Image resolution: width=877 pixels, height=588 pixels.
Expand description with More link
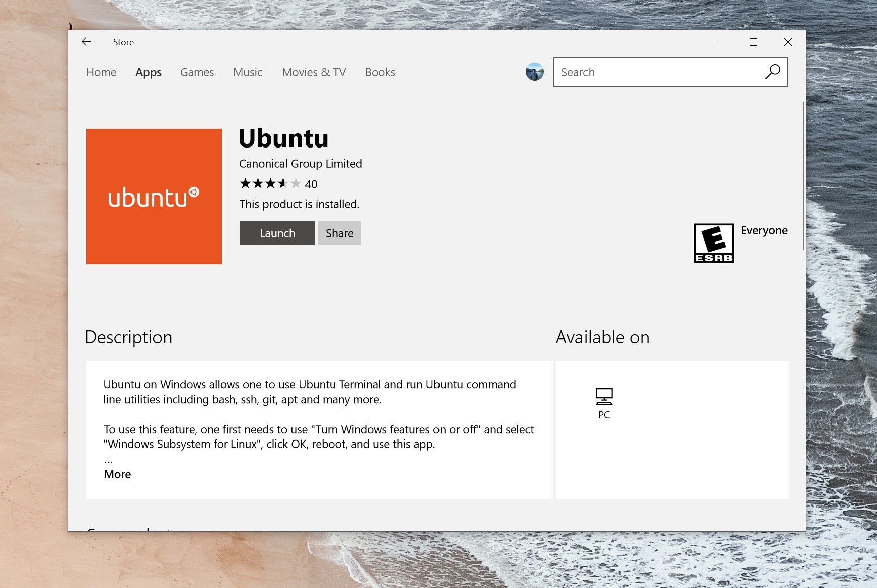pyautogui.click(x=117, y=474)
